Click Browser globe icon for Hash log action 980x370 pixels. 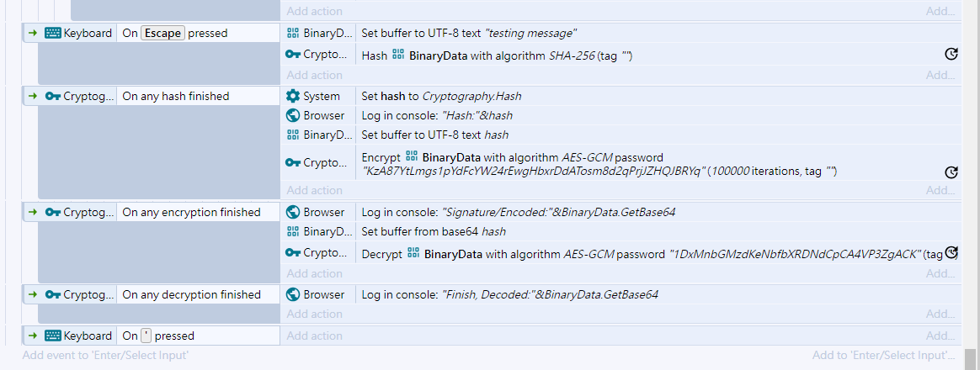tap(292, 115)
